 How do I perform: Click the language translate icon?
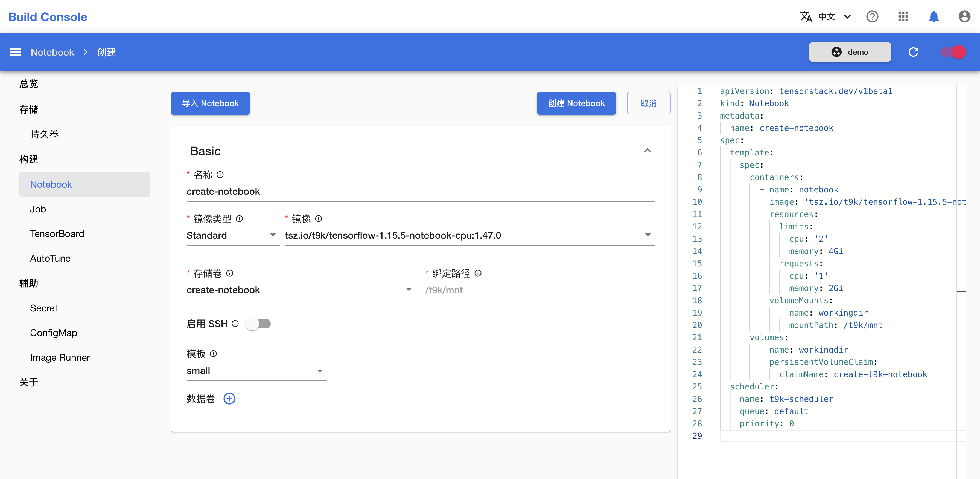pos(805,16)
